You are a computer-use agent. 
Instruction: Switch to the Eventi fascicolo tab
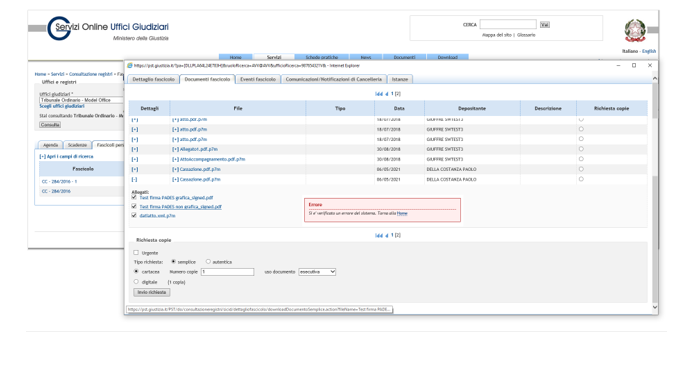click(258, 79)
